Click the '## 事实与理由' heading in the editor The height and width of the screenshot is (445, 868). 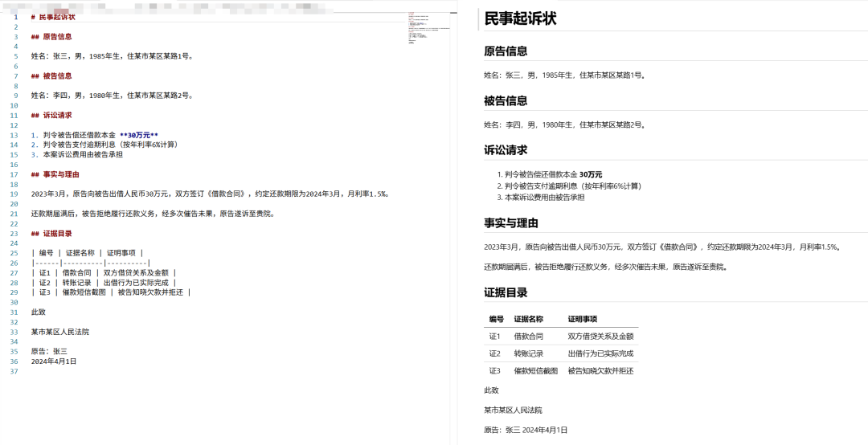pyautogui.click(x=55, y=174)
